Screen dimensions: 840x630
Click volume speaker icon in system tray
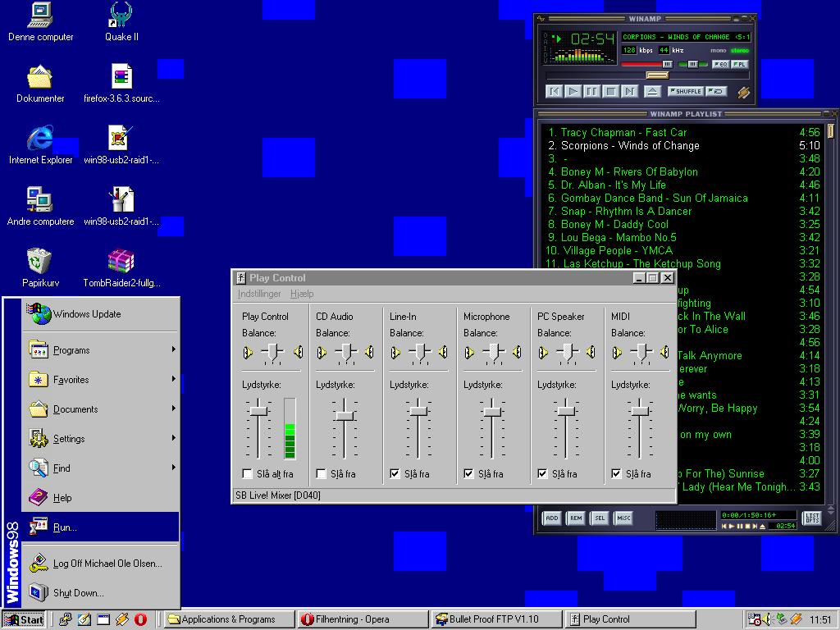(767, 619)
